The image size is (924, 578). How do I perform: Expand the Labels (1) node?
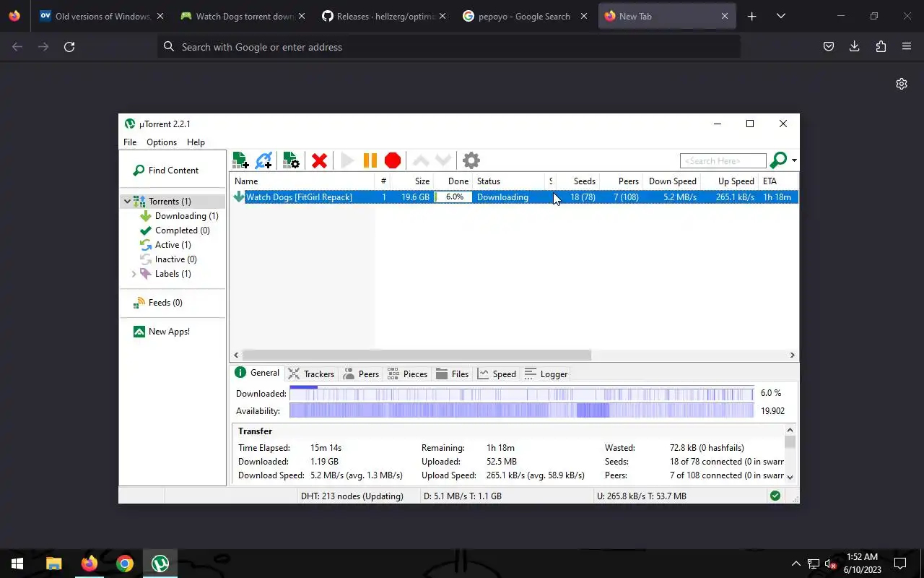134,274
